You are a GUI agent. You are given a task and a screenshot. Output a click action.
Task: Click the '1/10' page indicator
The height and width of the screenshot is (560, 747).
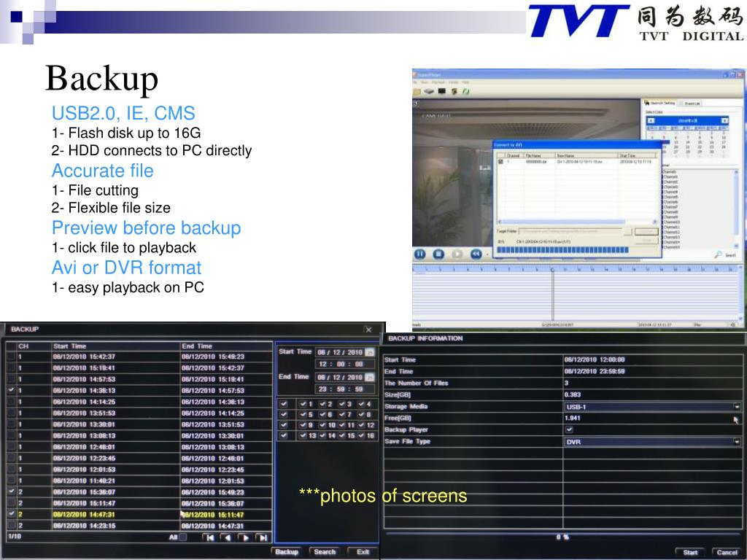(15, 536)
